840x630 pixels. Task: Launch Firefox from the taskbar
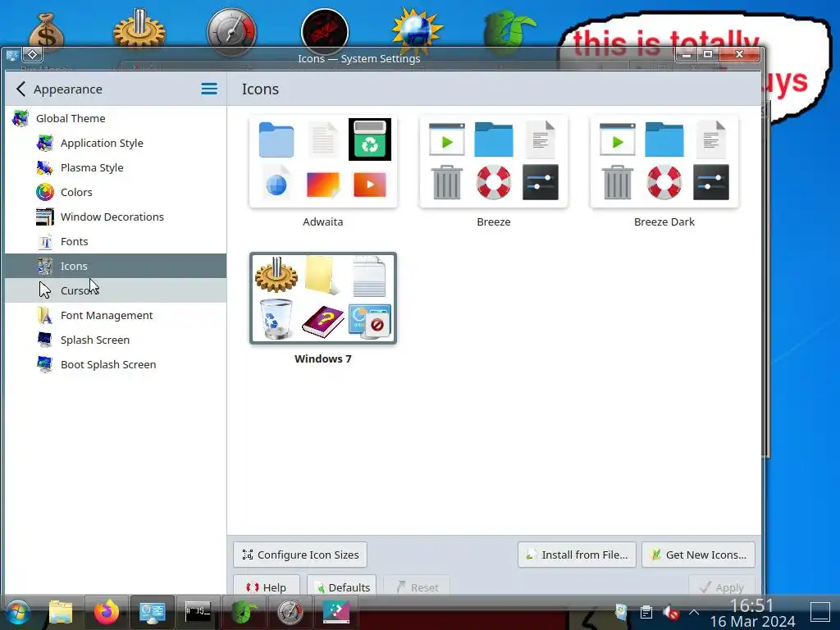click(x=106, y=612)
